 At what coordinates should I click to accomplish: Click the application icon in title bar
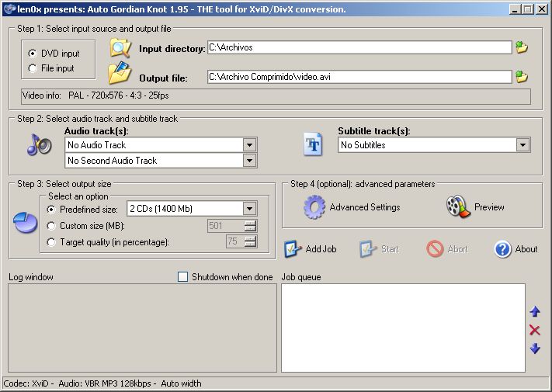coord(9,9)
